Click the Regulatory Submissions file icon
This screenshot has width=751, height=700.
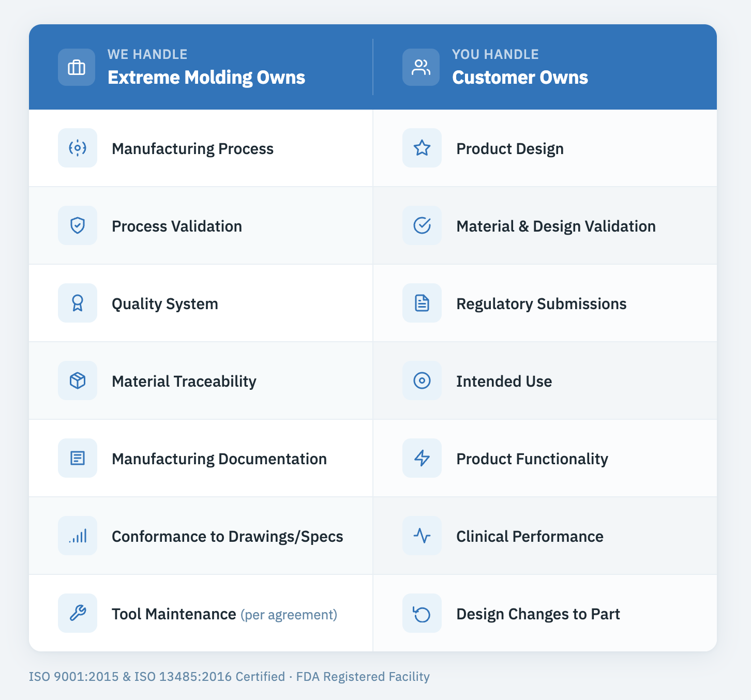point(422,303)
